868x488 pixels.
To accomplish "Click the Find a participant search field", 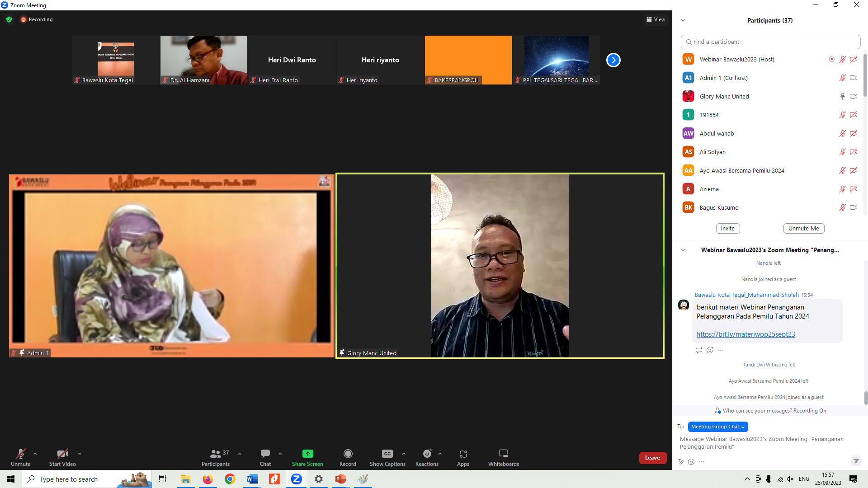I will (x=770, y=42).
